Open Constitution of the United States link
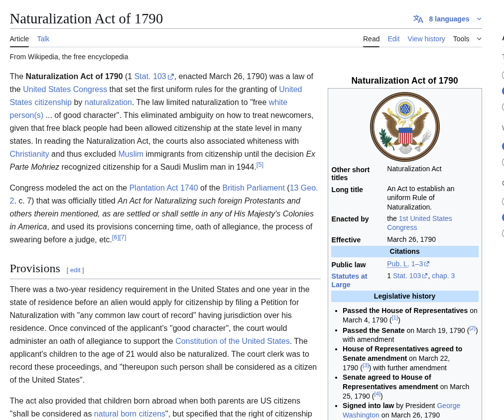Screen dimensions: 504x420 (x=233, y=341)
